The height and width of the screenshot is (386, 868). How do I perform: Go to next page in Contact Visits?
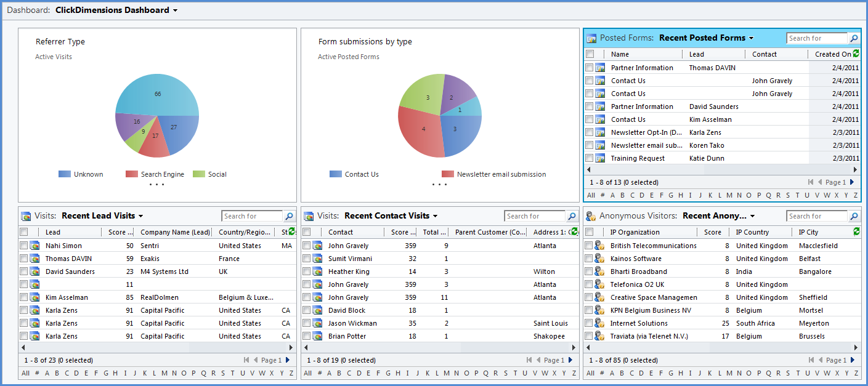tap(570, 360)
